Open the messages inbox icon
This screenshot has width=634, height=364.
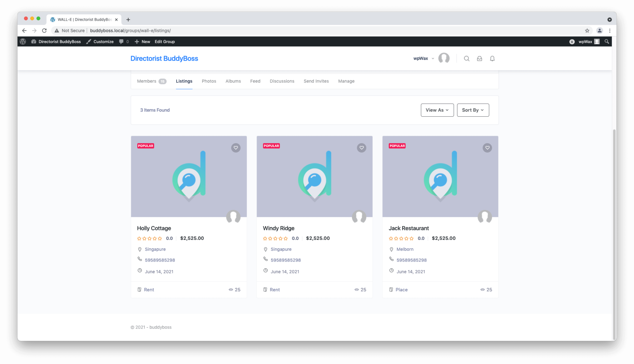480,58
